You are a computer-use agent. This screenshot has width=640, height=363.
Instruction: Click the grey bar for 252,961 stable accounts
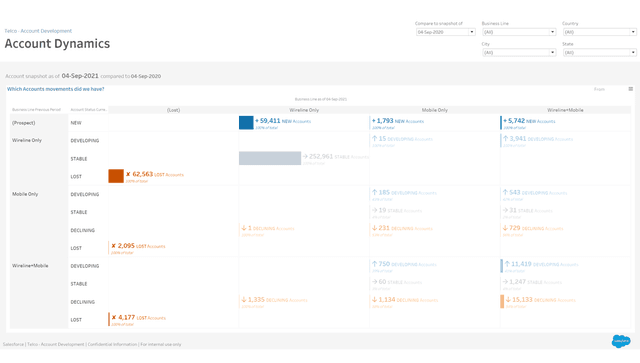[x=270, y=158]
